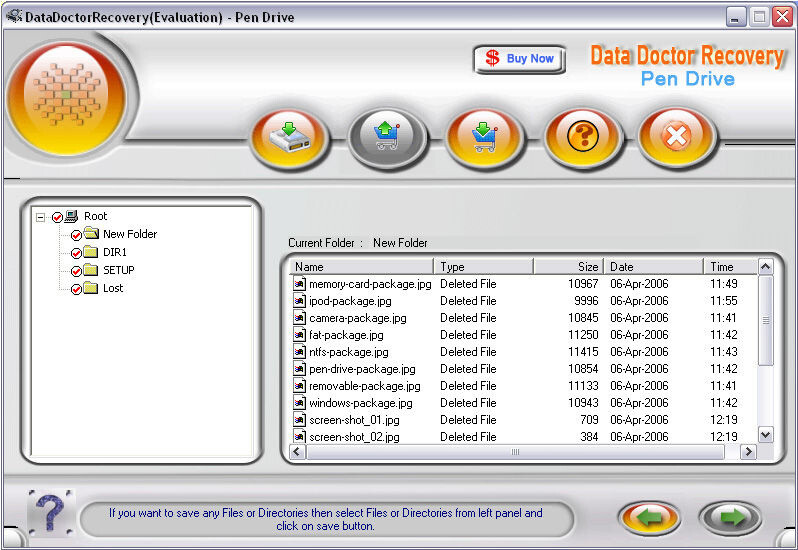Click the fat-package.jpg file icon
The image size is (798, 550).
coord(300,335)
